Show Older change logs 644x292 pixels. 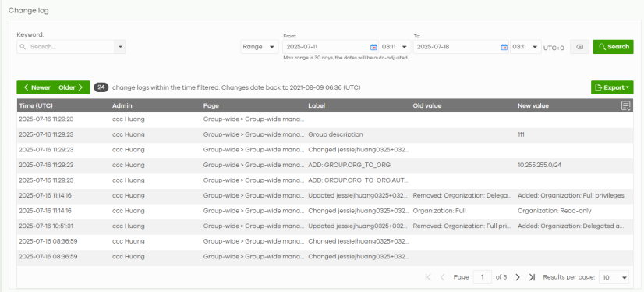tap(71, 87)
